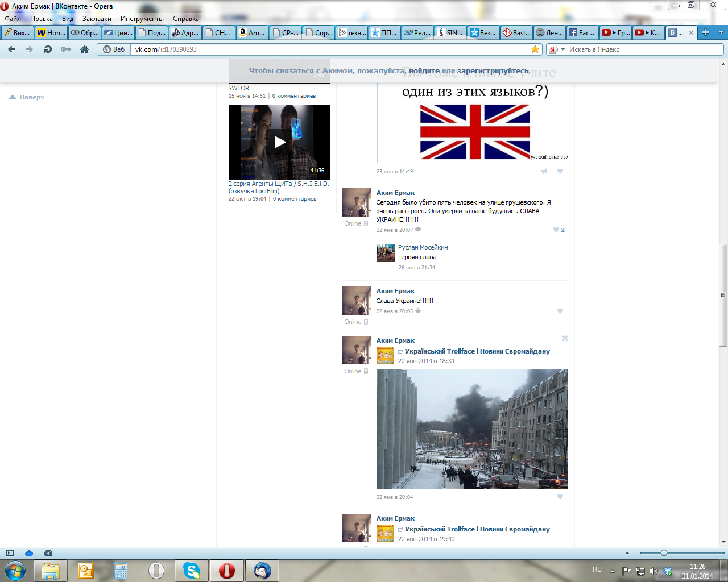Go to the browser home page
The image size is (728, 582).
click(84, 49)
